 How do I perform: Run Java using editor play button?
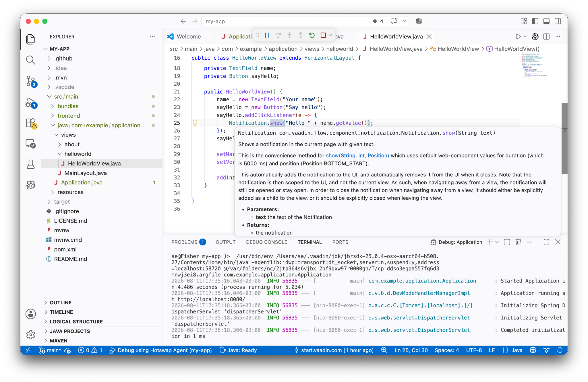tap(518, 36)
